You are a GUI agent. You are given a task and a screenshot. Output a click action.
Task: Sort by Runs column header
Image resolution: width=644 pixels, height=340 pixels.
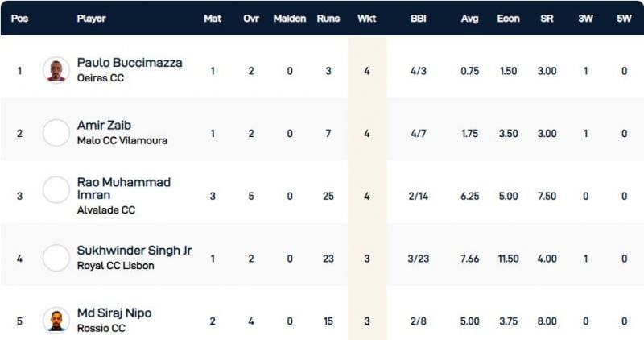(328, 19)
